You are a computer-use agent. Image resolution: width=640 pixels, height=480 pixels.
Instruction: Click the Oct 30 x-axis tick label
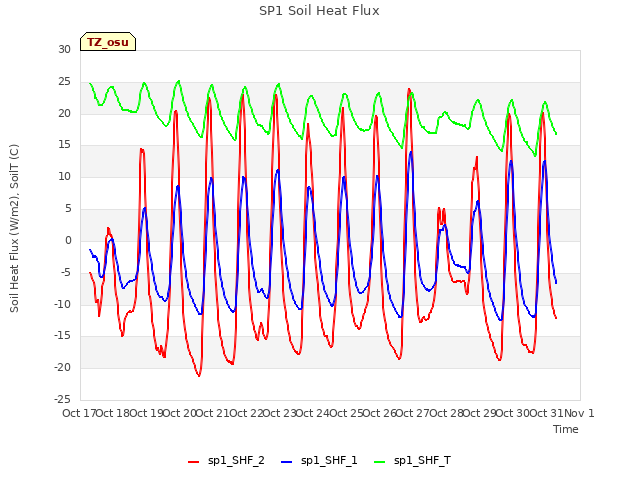513,413
